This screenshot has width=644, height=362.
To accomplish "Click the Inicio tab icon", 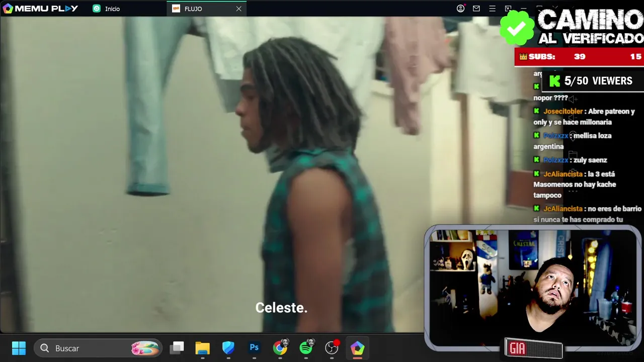I will [97, 9].
